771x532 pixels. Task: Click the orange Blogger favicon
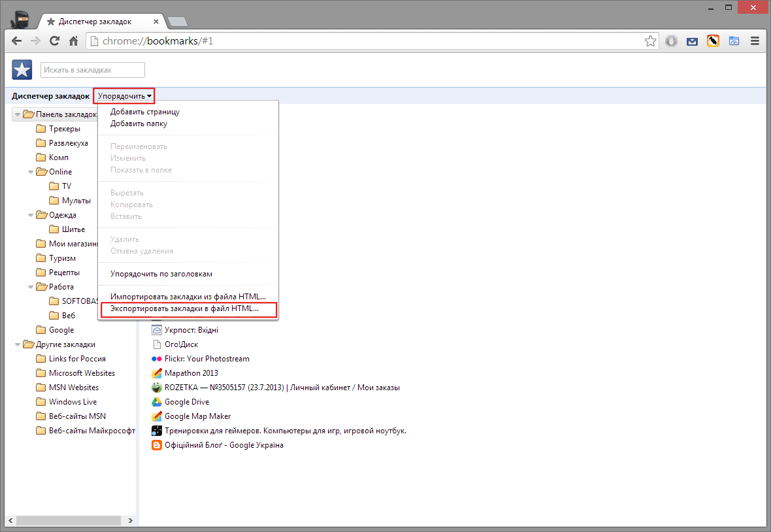click(x=156, y=445)
